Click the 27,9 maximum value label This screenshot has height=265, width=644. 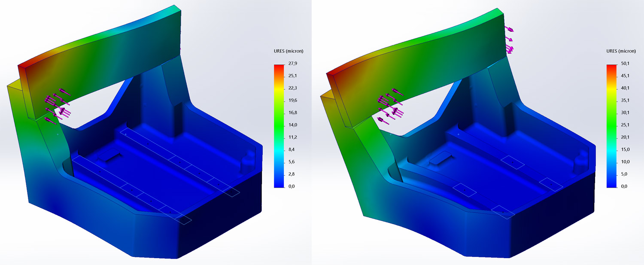(292, 64)
